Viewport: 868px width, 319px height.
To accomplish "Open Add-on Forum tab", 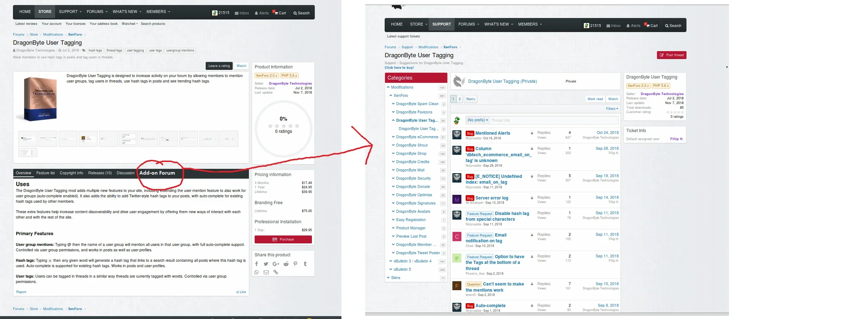I will tap(157, 173).
